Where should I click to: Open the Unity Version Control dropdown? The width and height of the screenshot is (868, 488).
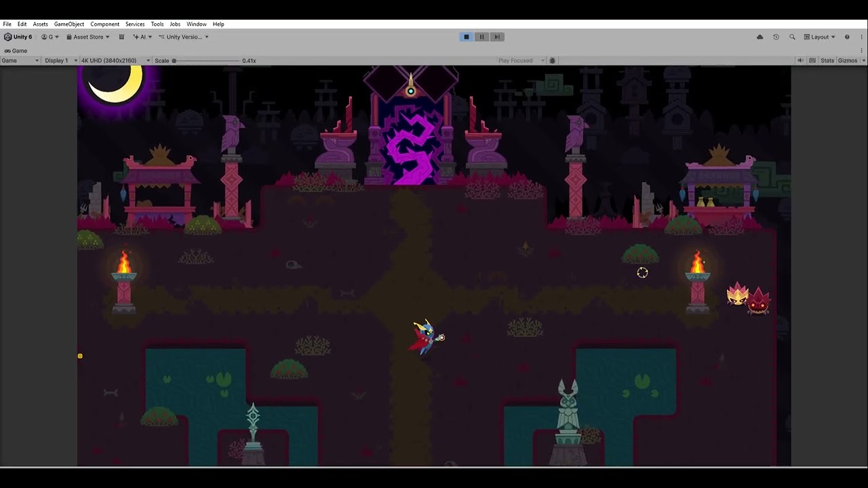click(x=184, y=37)
